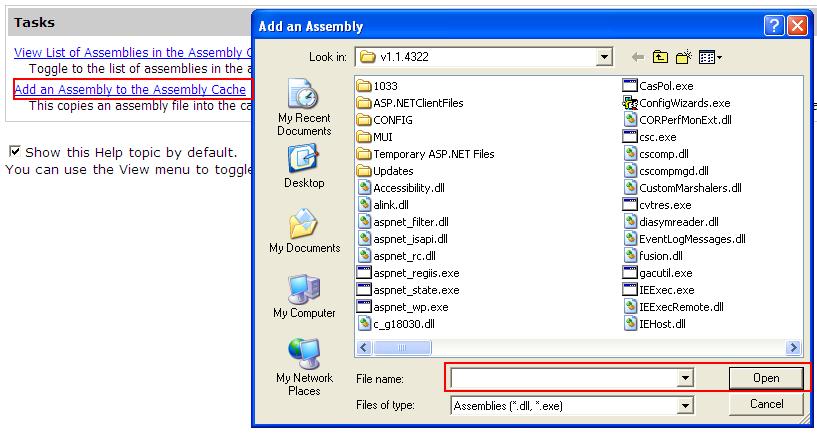Expand the Files of type dropdown
Screen dimensions: 817x433
[685, 405]
